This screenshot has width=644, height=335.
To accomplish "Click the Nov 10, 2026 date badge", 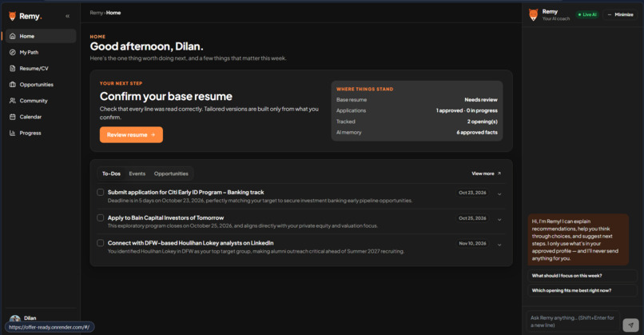I will coord(472,243).
